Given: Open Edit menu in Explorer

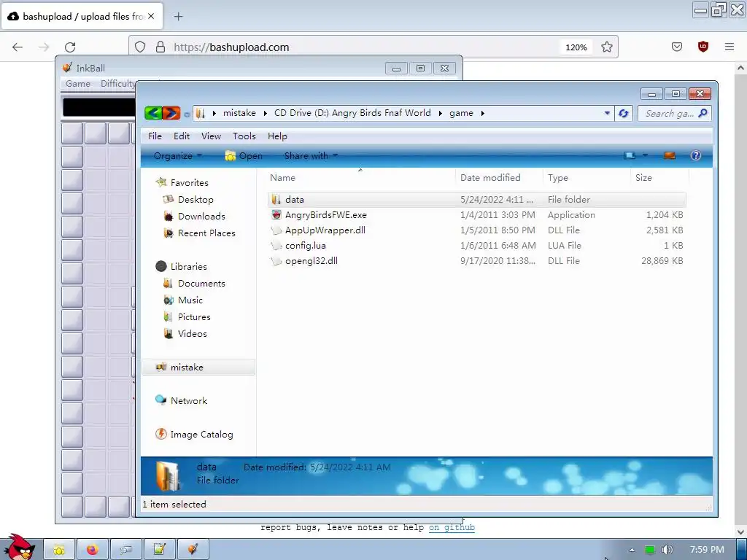Looking at the screenshot, I should 182,136.
